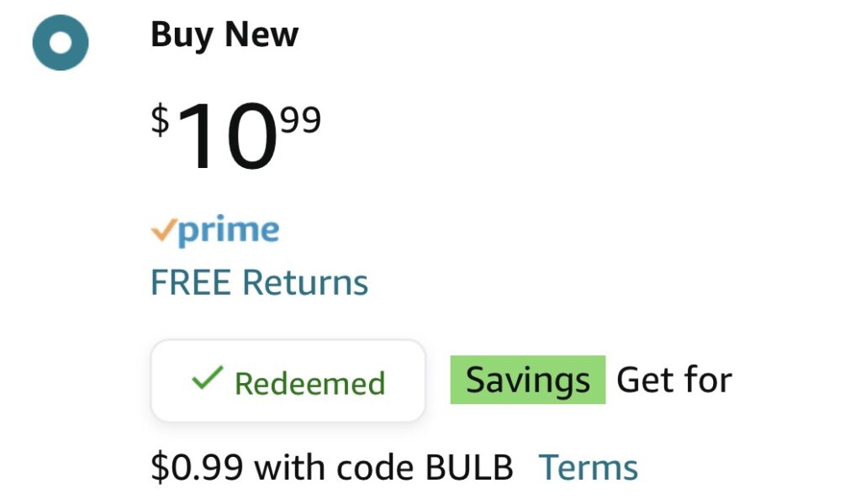Click the 'with code' text
Viewport: 861px width, 504px height.
click(334, 468)
